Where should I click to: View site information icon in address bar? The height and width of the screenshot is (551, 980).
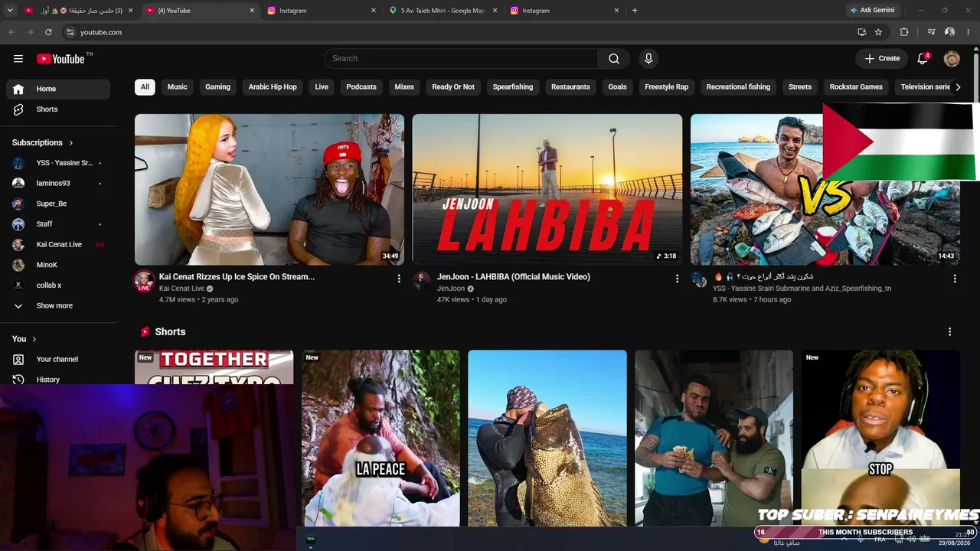[x=70, y=32]
